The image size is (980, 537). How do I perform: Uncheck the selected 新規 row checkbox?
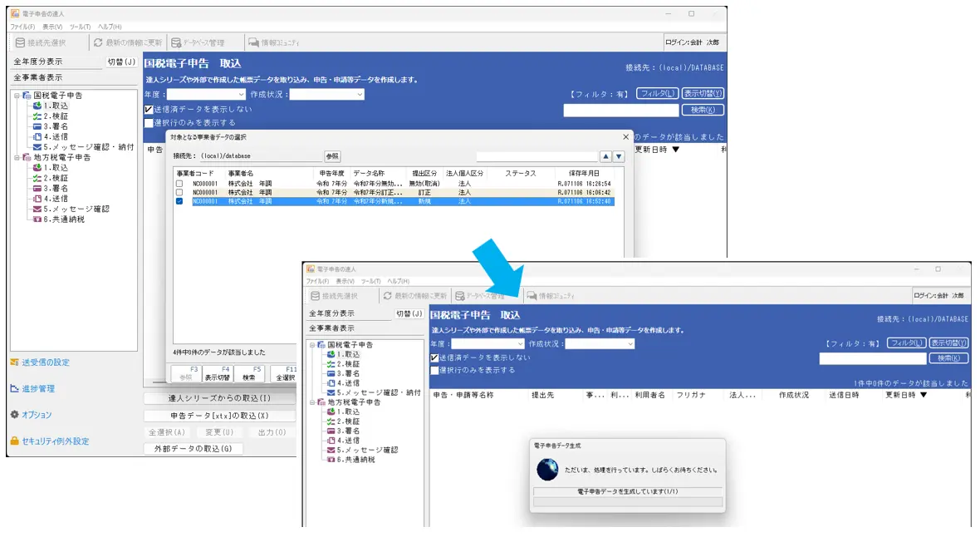click(x=179, y=201)
